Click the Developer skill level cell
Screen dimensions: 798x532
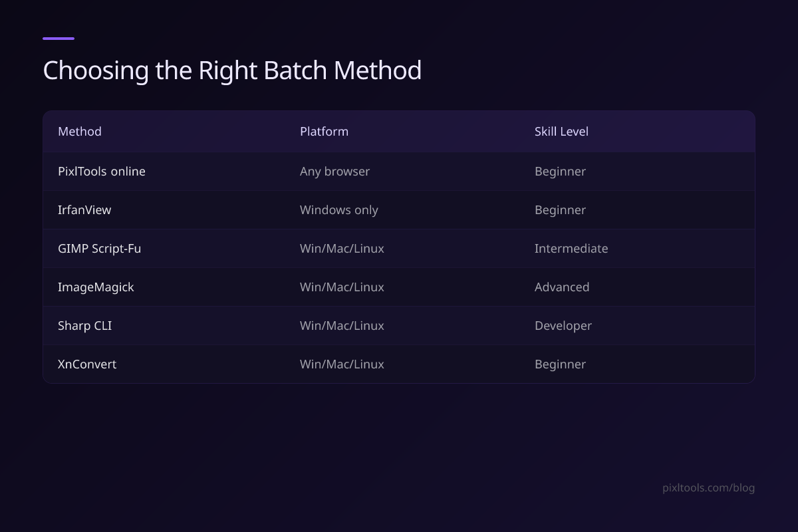[x=563, y=326]
